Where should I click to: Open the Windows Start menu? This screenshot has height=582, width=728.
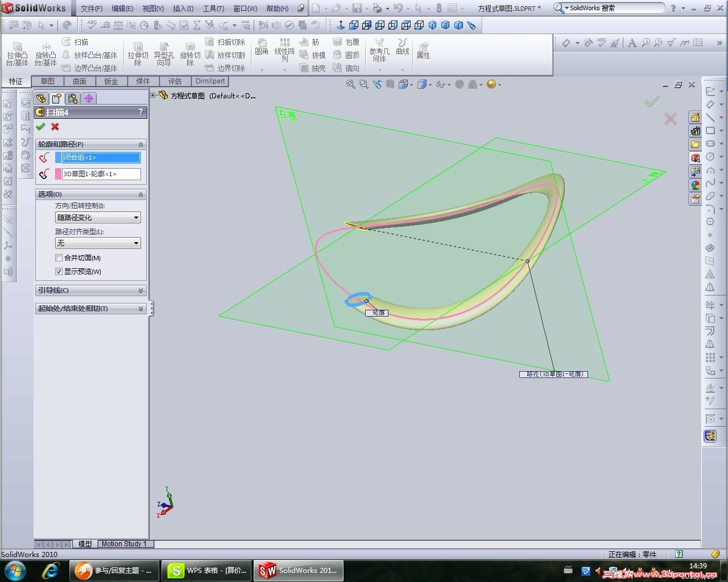(15, 570)
